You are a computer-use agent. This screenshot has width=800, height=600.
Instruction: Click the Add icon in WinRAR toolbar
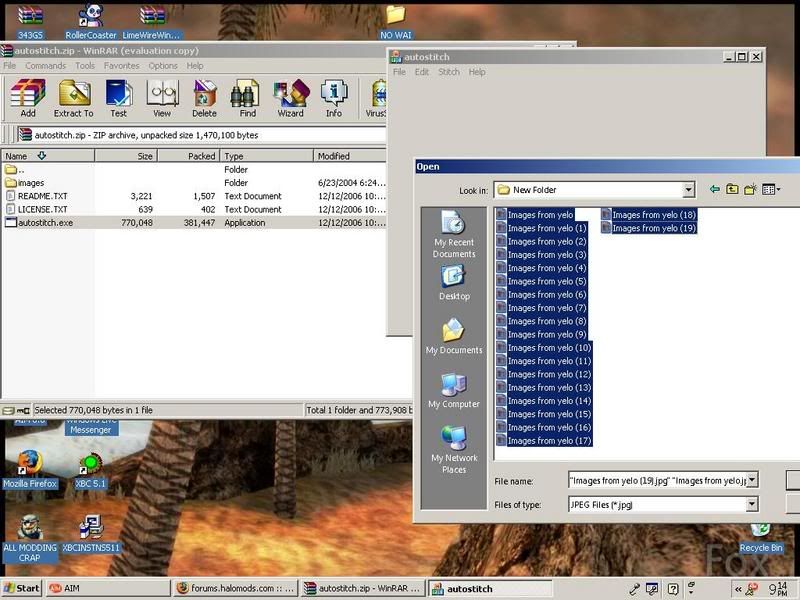[28, 98]
